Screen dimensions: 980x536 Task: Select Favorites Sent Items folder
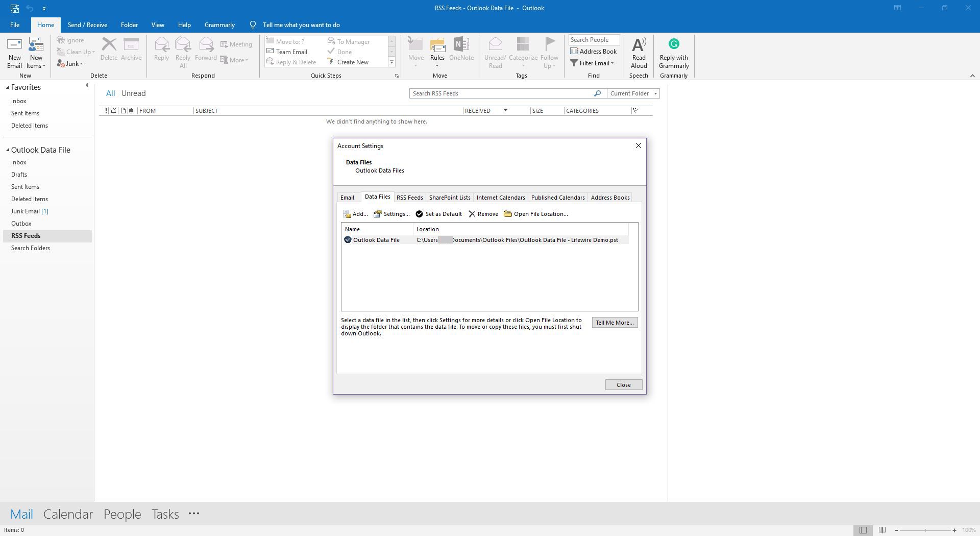pos(25,113)
